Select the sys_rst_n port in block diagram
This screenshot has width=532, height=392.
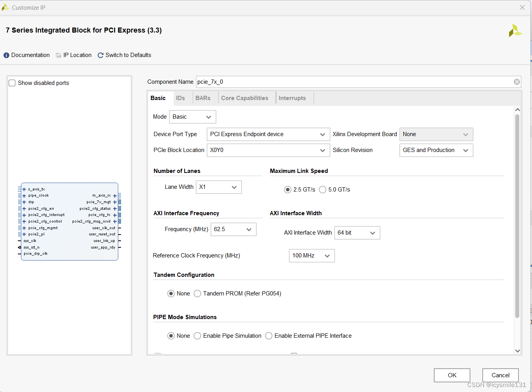point(31,247)
